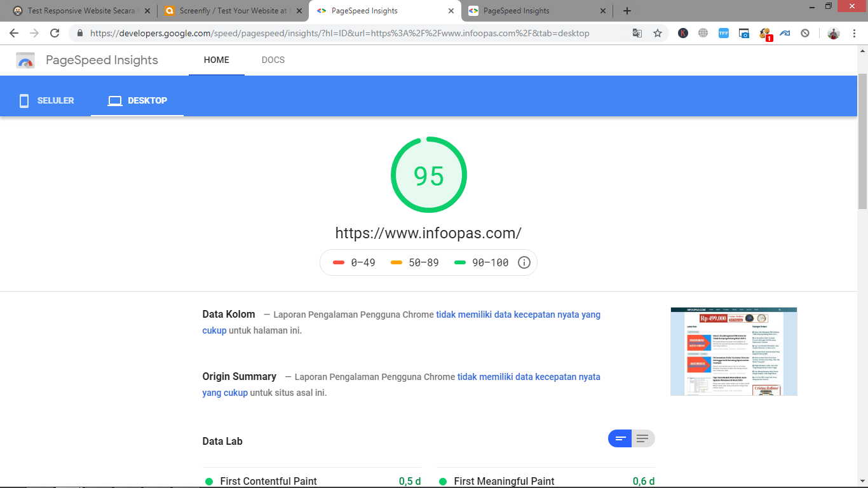Open the Chrome profile avatar

click(833, 33)
